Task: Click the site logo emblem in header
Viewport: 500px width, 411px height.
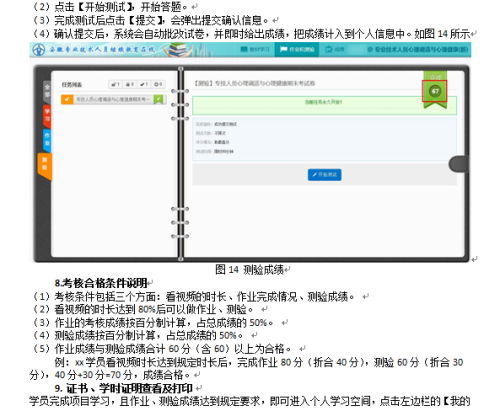Action: [x=39, y=50]
